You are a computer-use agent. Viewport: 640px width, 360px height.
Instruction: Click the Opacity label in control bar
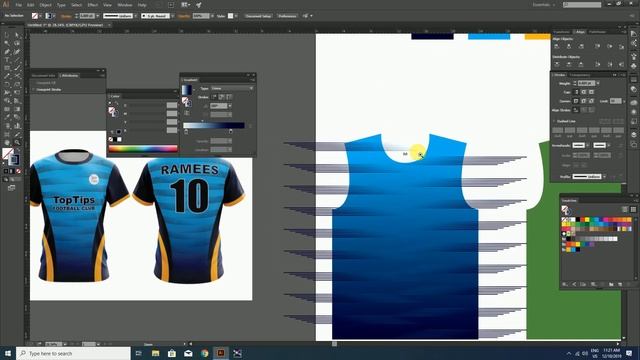click(x=184, y=16)
